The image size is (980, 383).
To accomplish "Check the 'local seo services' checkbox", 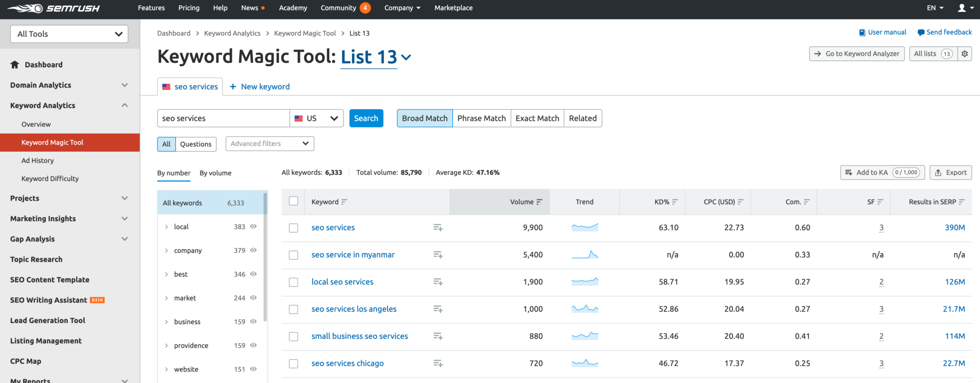I will click(294, 282).
